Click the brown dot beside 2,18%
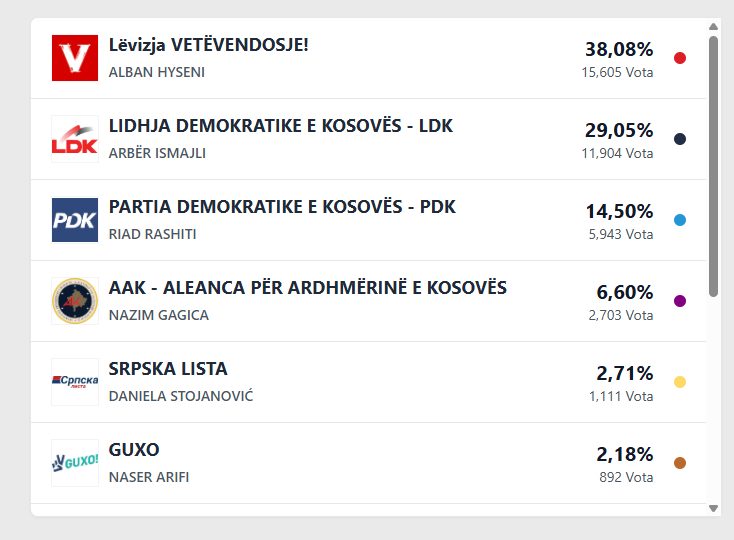 [x=680, y=463]
